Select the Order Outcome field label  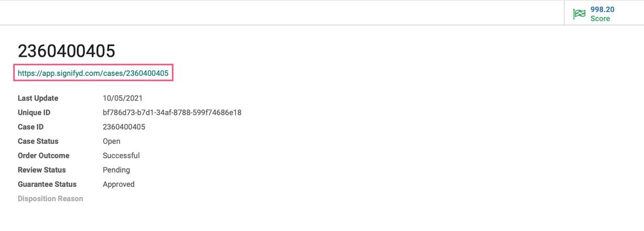(x=44, y=156)
